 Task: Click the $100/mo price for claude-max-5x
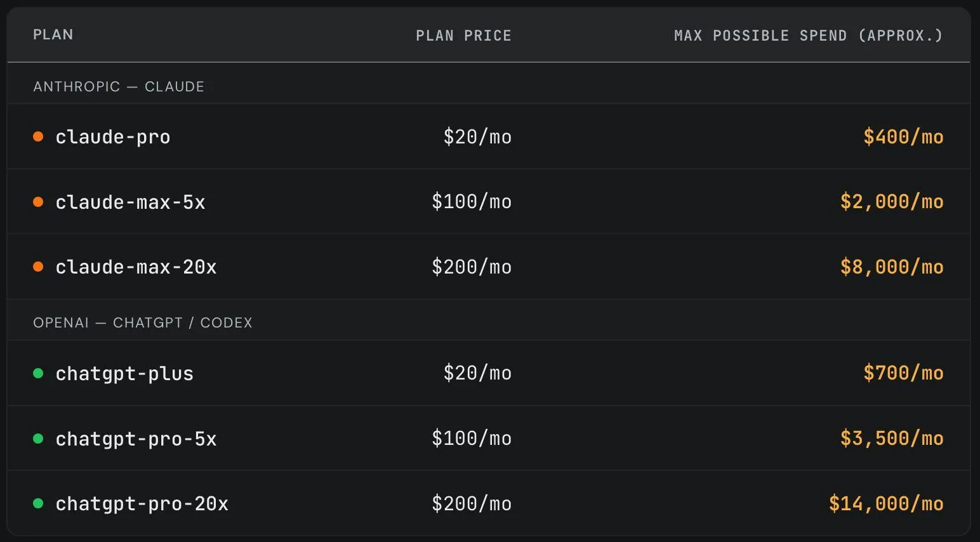[472, 202]
